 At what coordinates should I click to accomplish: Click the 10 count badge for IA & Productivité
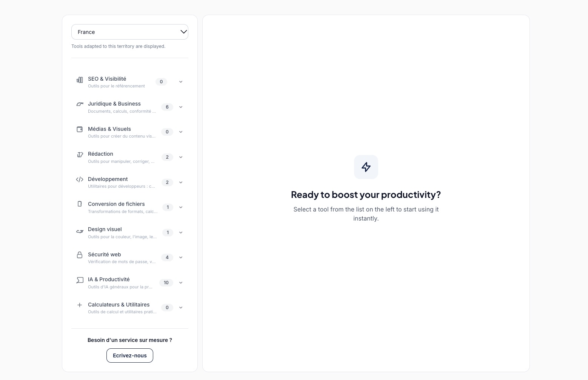click(166, 283)
